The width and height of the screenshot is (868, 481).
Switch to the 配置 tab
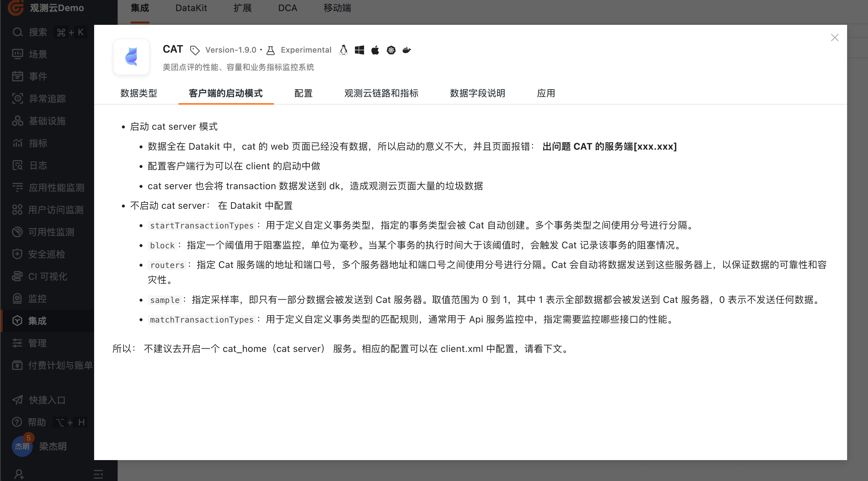[x=303, y=93]
